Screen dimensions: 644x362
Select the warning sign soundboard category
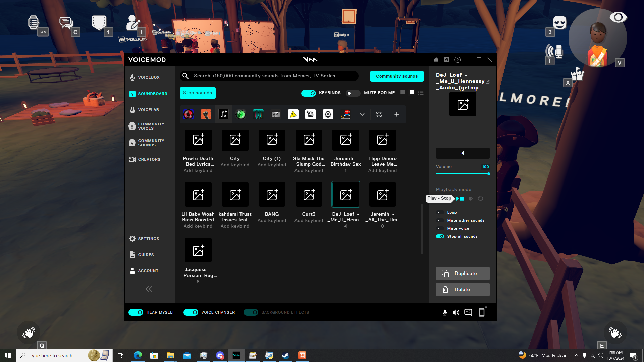pyautogui.click(x=293, y=114)
